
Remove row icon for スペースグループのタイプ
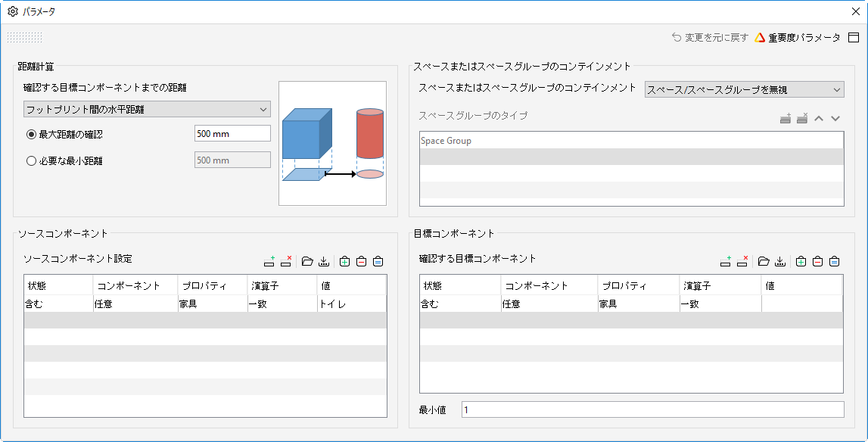[x=801, y=119]
